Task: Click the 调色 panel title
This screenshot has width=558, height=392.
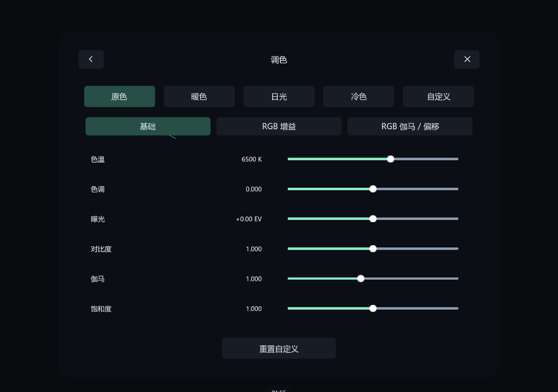Action: pos(279,60)
